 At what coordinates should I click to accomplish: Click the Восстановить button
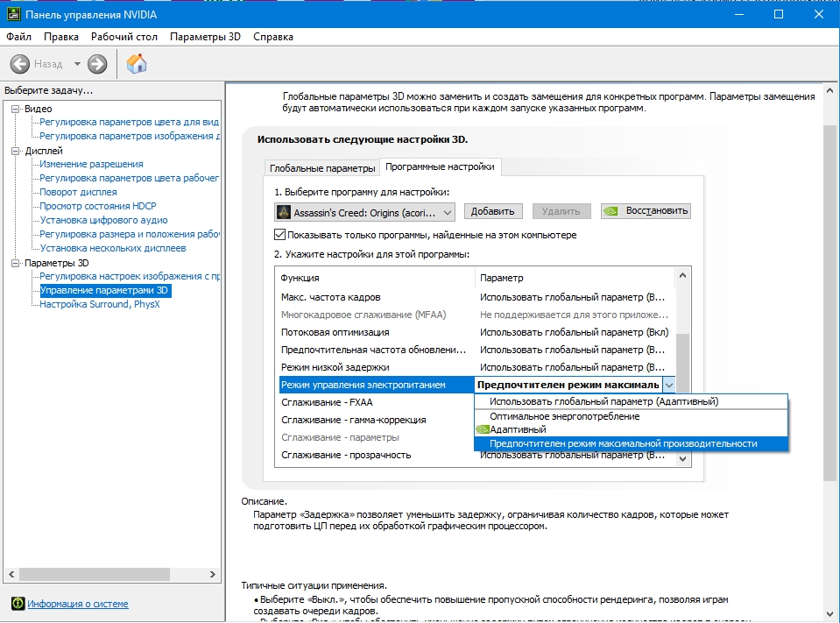point(646,211)
